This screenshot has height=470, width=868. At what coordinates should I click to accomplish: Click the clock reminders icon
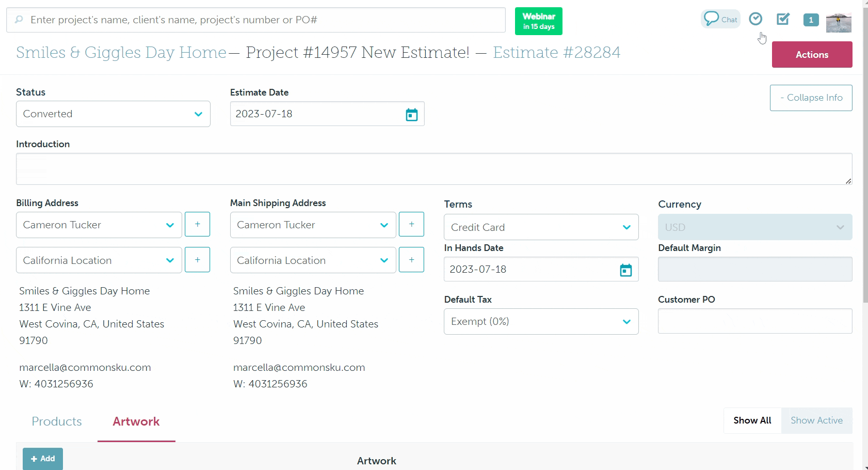pyautogui.click(x=756, y=19)
